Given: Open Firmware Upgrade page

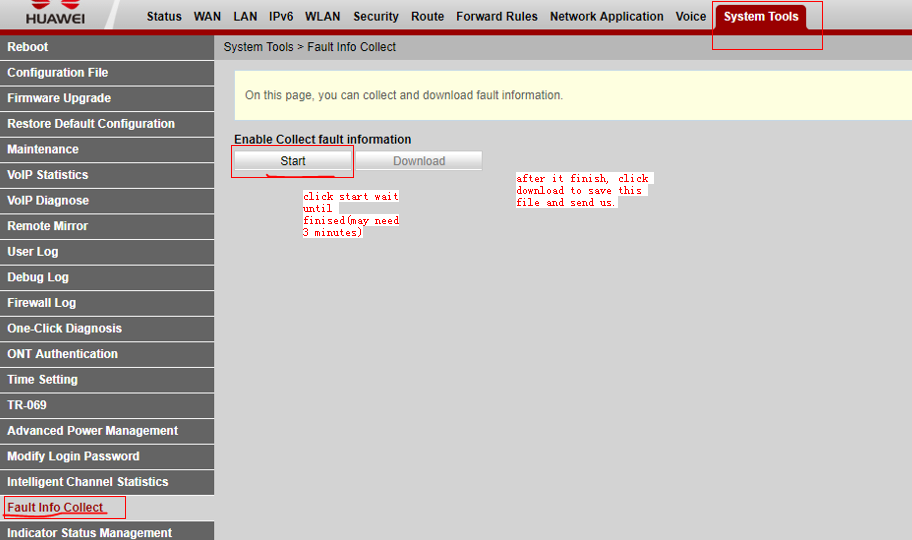Looking at the screenshot, I should coord(59,98).
